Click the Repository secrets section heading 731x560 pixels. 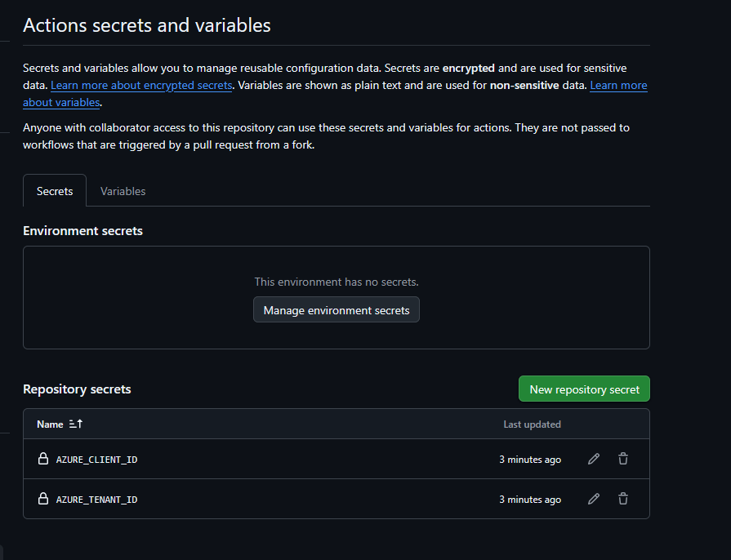(x=77, y=389)
